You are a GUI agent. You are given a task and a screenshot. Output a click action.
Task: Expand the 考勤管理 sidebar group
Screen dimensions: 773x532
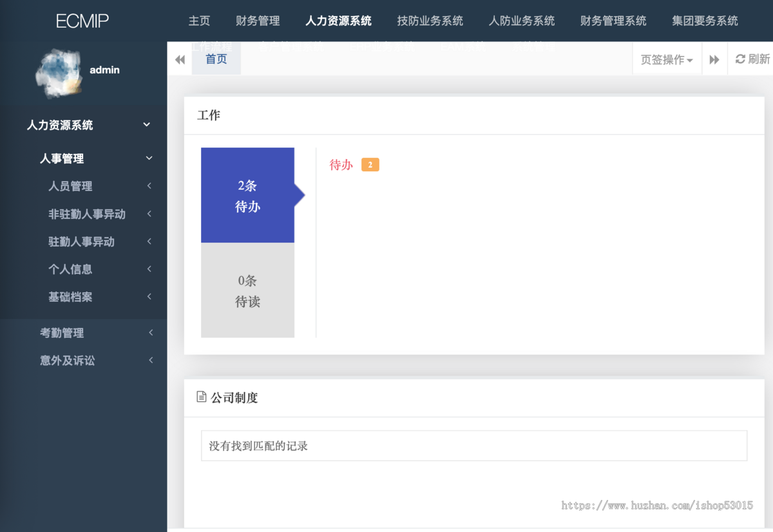pyautogui.click(x=84, y=333)
